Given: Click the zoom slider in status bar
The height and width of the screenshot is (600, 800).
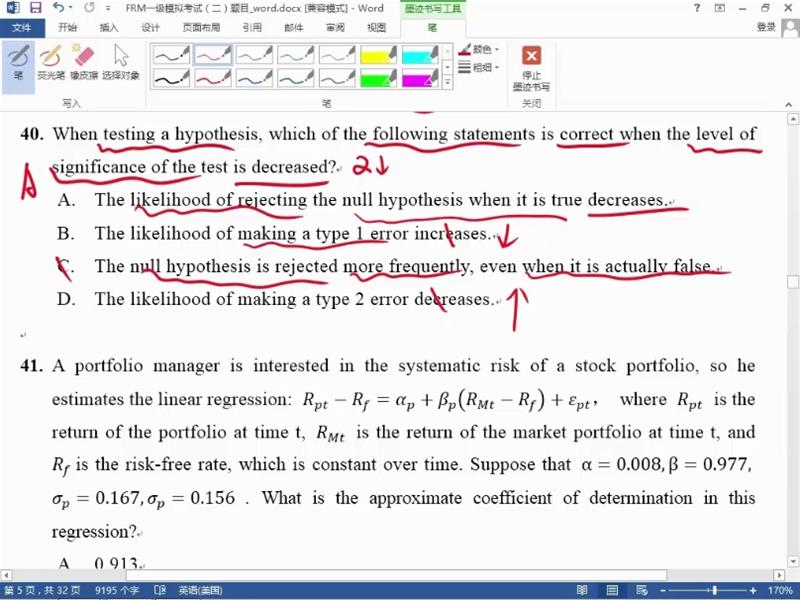Looking at the screenshot, I should coord(712,591).
